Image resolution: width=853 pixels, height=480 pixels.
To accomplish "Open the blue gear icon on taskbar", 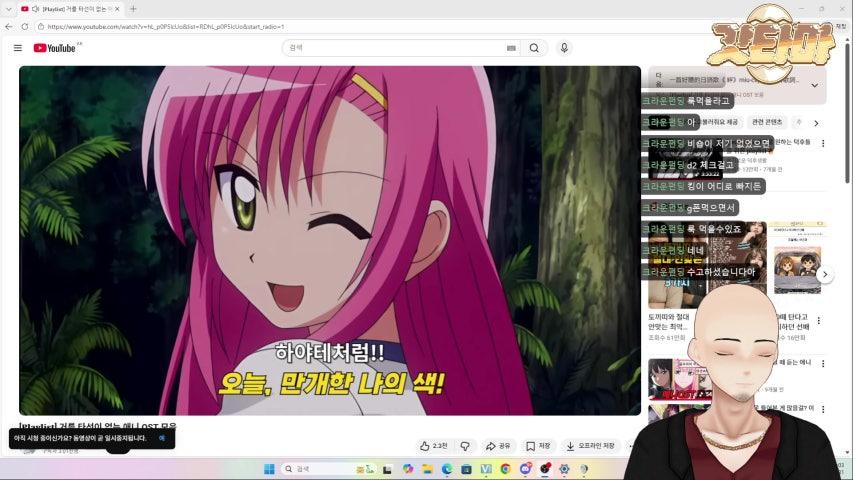I will click(564, 469).
